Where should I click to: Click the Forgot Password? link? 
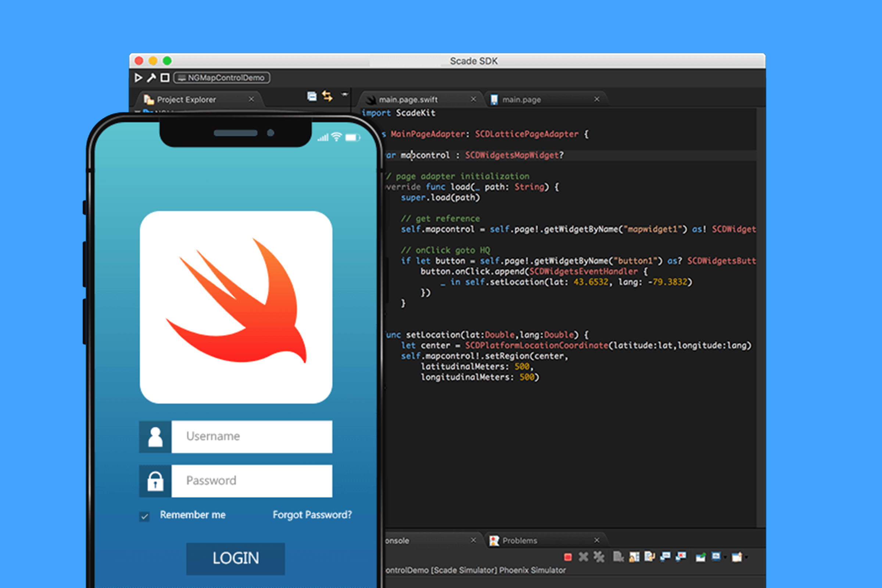coord(312,514)
